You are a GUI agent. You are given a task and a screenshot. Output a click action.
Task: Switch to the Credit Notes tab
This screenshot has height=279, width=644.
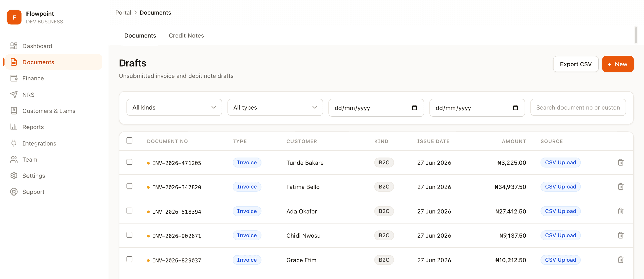pyautogui.click(x=186, y=36)
